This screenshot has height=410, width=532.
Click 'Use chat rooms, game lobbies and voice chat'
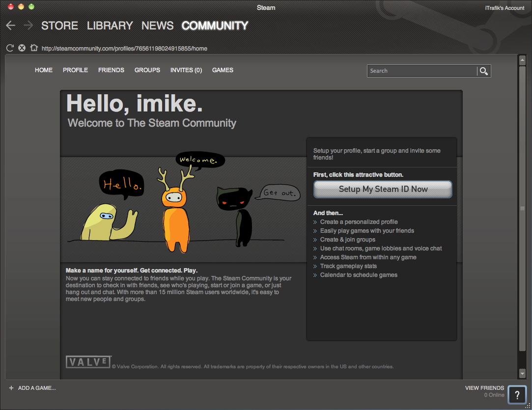click(x=381, y=248)
